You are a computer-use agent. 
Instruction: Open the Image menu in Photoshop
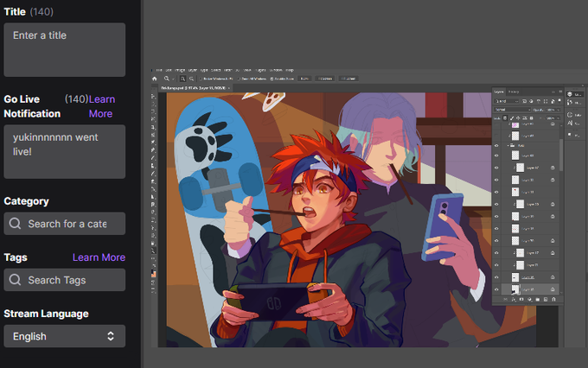click(x=181, y=70)
